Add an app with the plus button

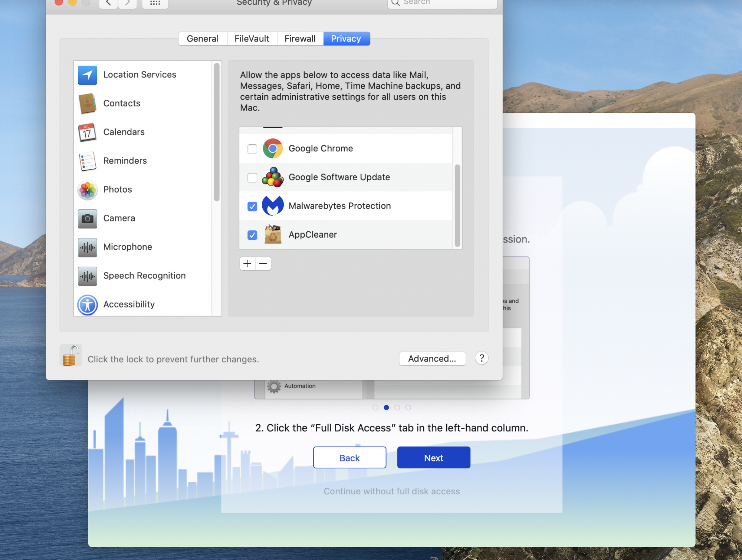(247, 264)
